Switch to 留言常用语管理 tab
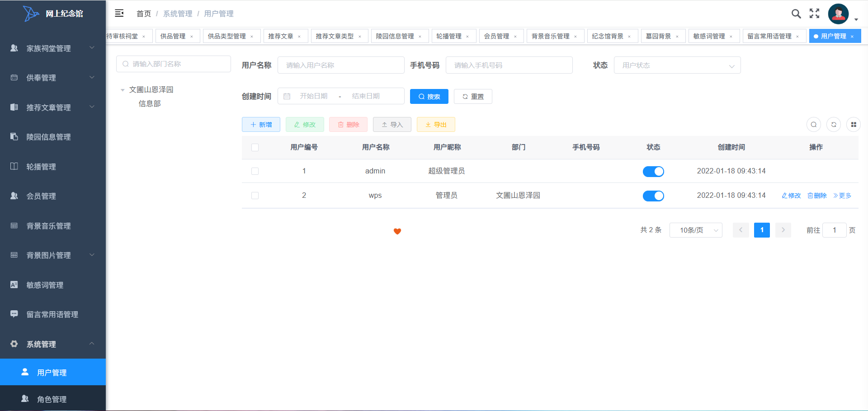 click(774, 36)
